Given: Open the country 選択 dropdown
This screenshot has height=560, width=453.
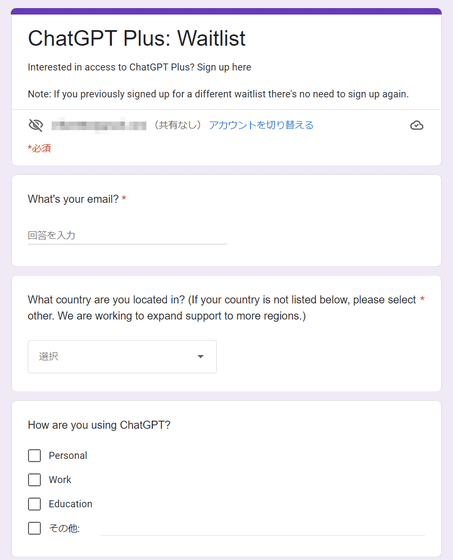Looking at the screenshot, I should pos(122,356).
